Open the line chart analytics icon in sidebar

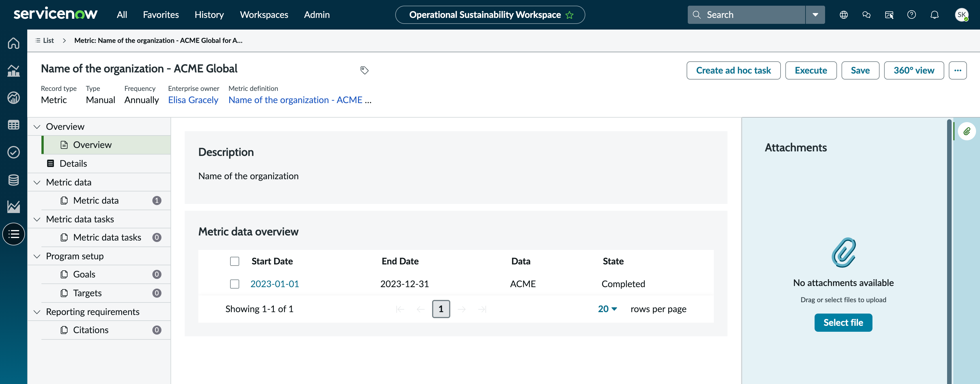(14, 207)
